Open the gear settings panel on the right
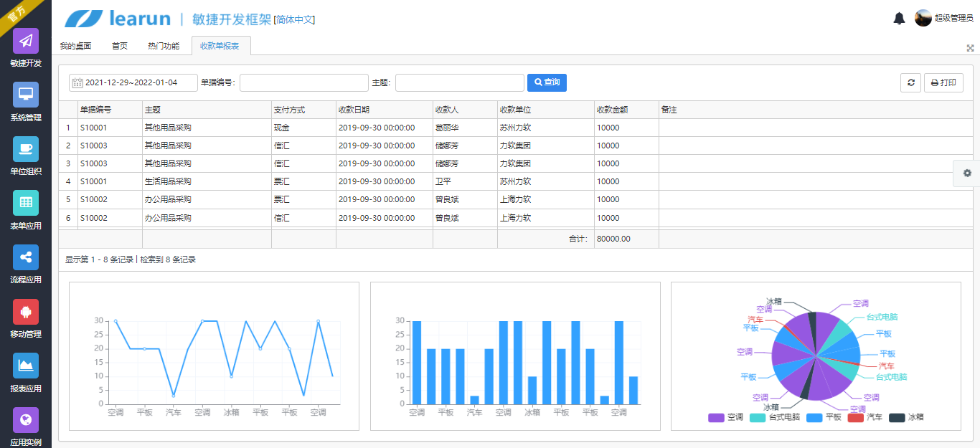This screenshot has width=980, height=448. 968,173
